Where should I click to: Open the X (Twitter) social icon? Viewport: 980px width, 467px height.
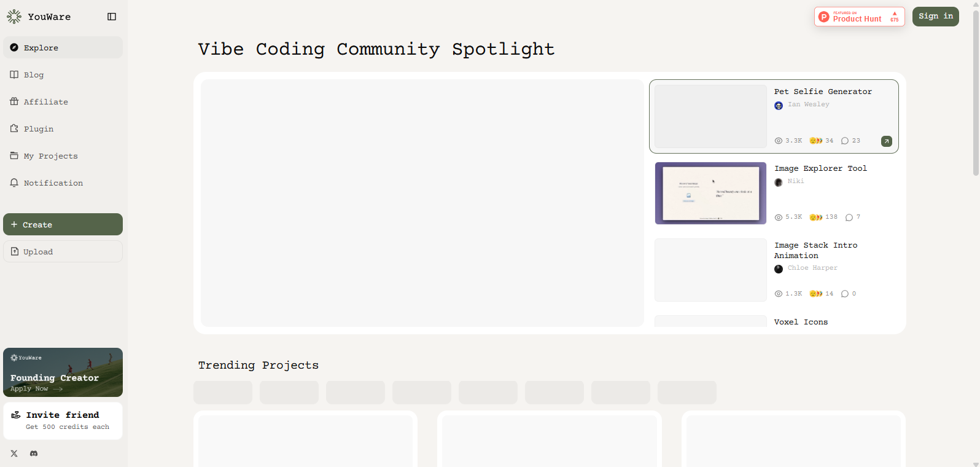14,453
